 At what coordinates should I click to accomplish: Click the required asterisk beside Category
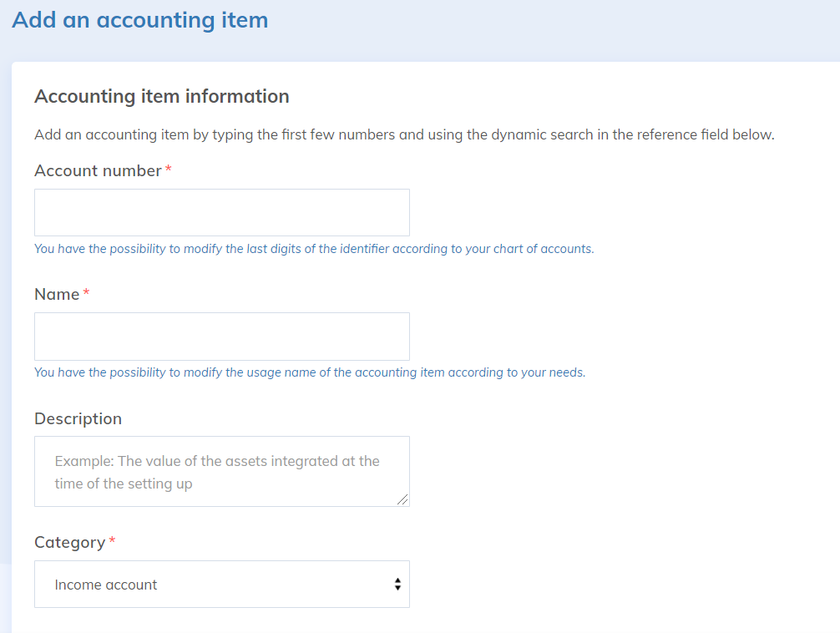pos(113,541)
